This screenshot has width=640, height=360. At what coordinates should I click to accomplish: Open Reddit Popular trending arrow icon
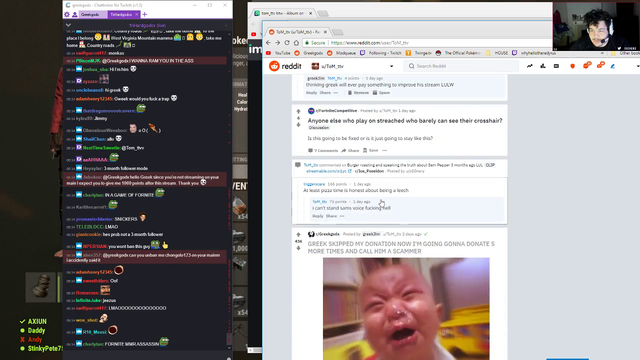tap(529, 66)
